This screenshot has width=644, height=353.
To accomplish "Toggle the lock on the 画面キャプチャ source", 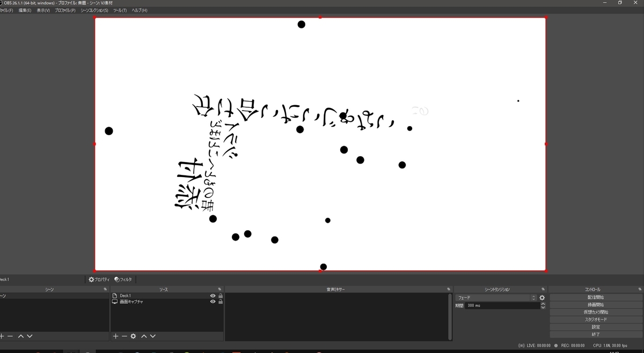I will [x=220, y=301].
